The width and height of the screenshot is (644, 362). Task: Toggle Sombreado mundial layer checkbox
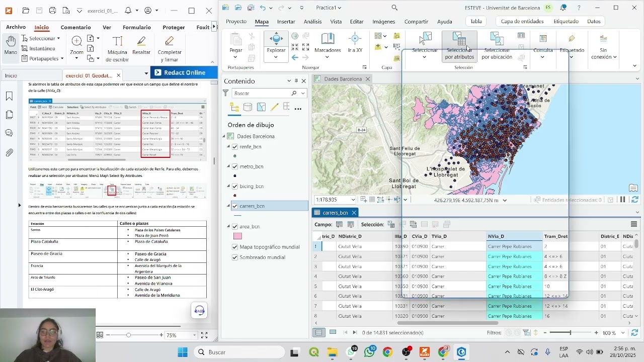tap(235, 257)
